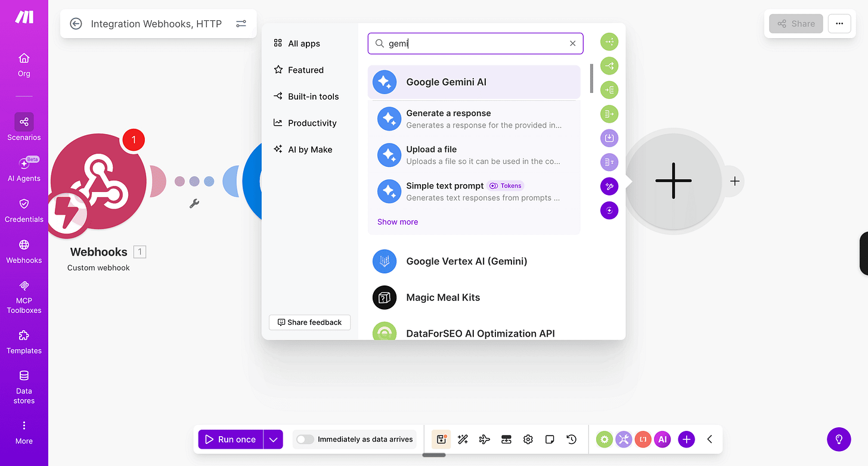Expand the More sidebar options

click(24, 433)
